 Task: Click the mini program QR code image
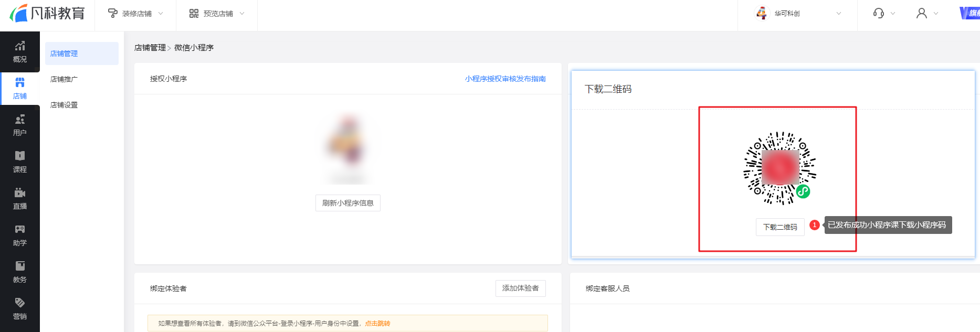pos(780,168)
